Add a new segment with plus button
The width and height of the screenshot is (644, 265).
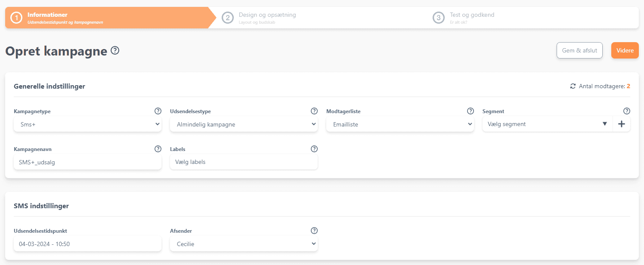621,124
